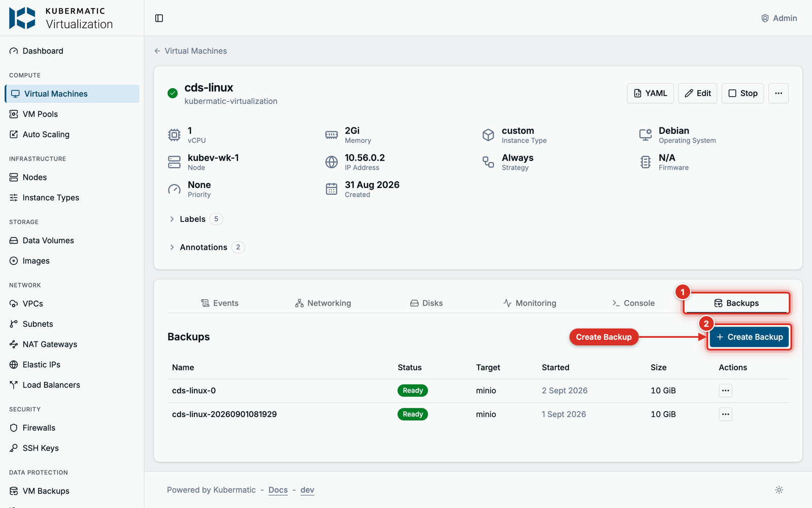The image size is (812, 508).
Task: Click the cds-linux-0 backup name
Action: pos(194,391)
